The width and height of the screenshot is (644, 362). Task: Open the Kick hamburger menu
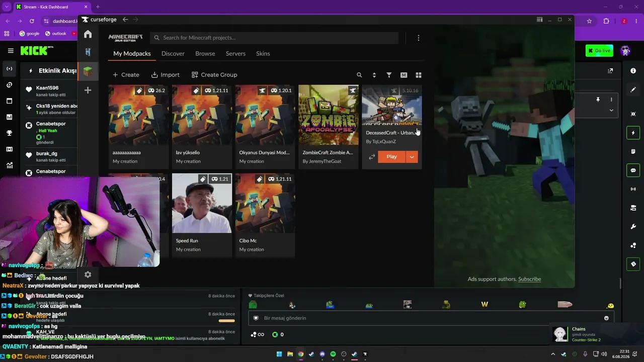(11, 51)
